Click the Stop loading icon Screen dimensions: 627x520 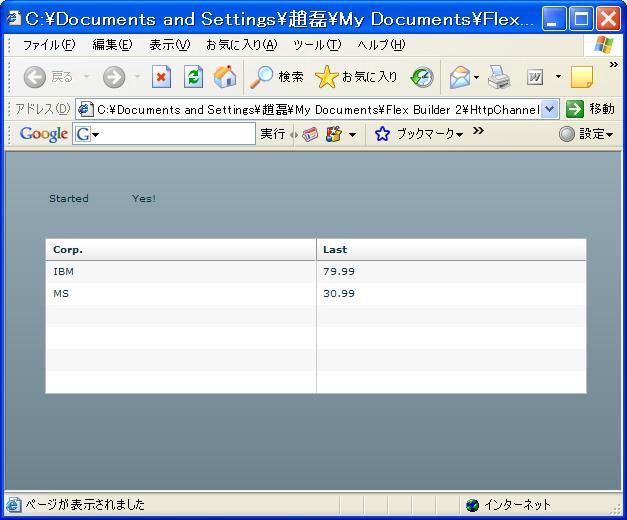[x=162, y=76]
